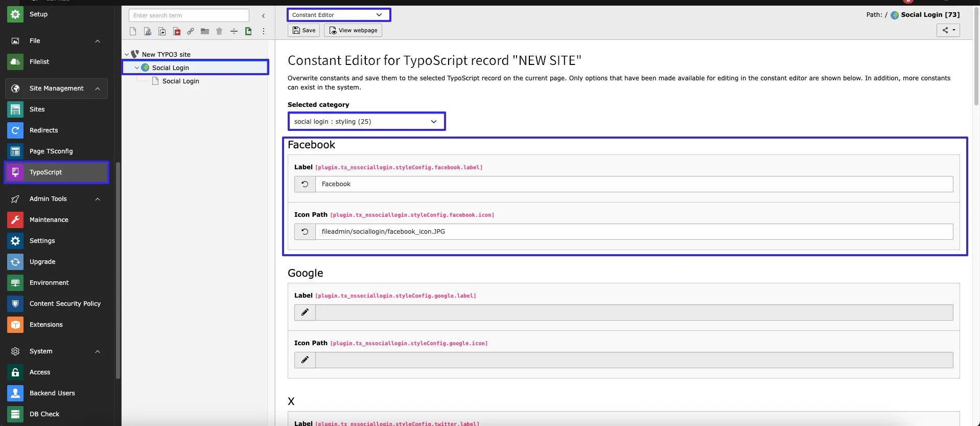Click the Constant Editor page heading
Viewport: 980px width, 426px height.
434,60
